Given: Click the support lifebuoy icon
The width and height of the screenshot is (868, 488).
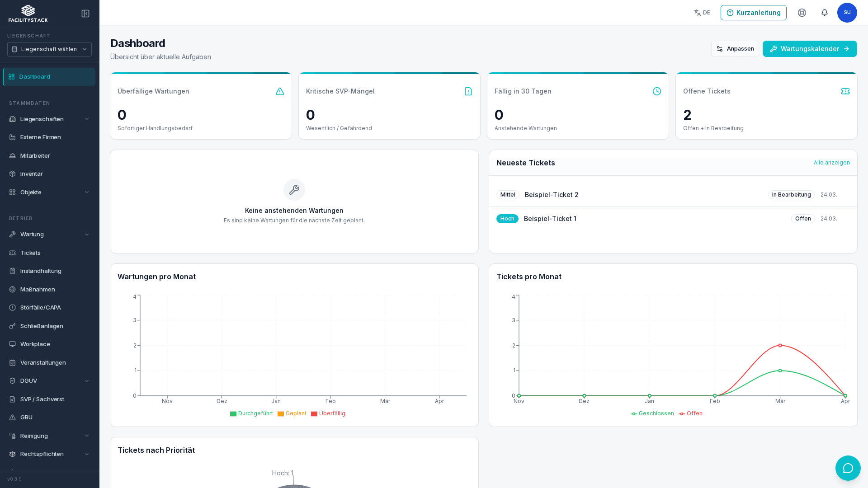Looking at the screenshot, I should (x=802, y=13).
